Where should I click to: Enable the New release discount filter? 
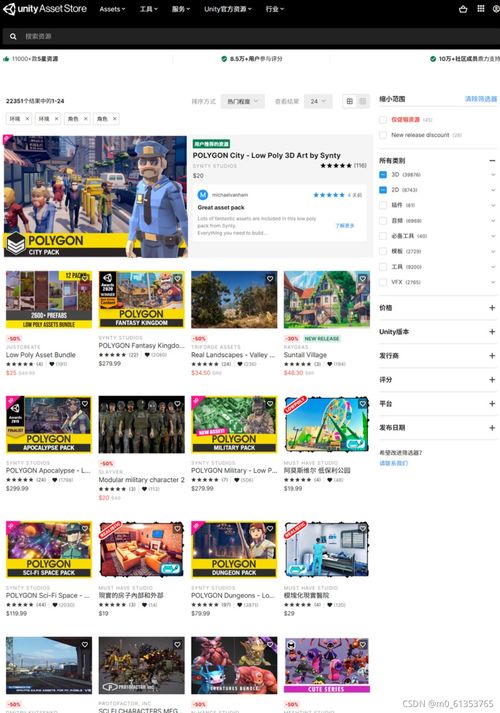click(383, 135)
